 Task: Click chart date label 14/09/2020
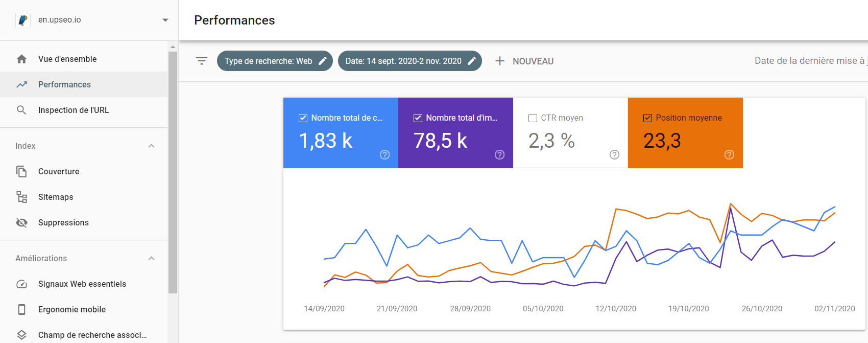pyautogui.click(x=324, y=309)
